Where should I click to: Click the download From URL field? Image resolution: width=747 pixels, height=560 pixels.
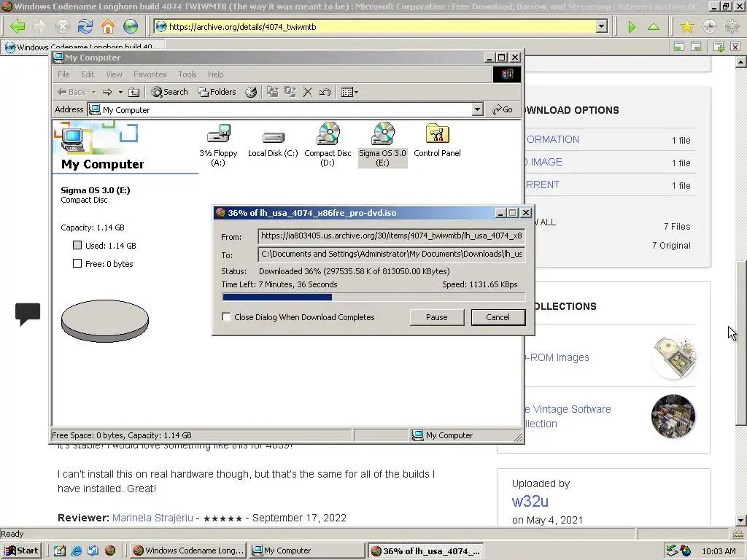[x=391, y=236]
